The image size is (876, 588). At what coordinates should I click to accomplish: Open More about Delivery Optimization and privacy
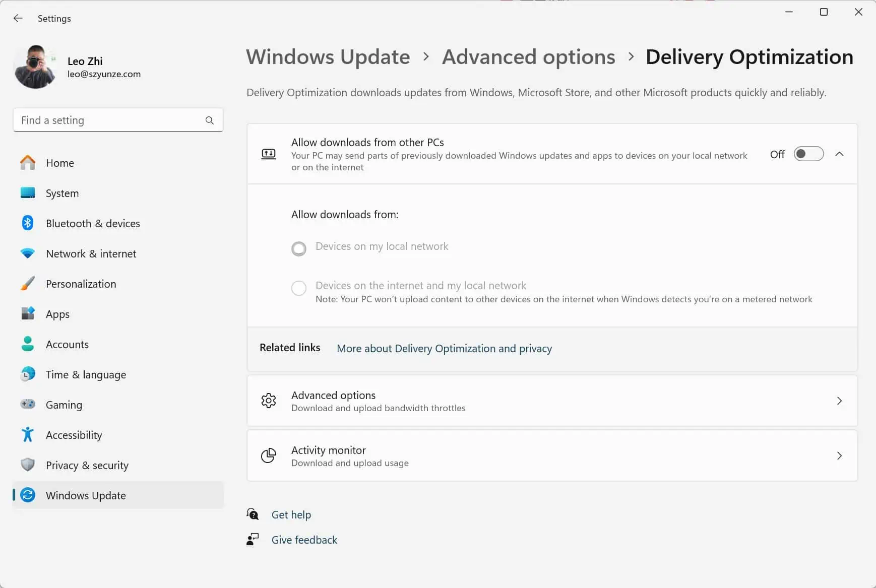pos(444,349)
